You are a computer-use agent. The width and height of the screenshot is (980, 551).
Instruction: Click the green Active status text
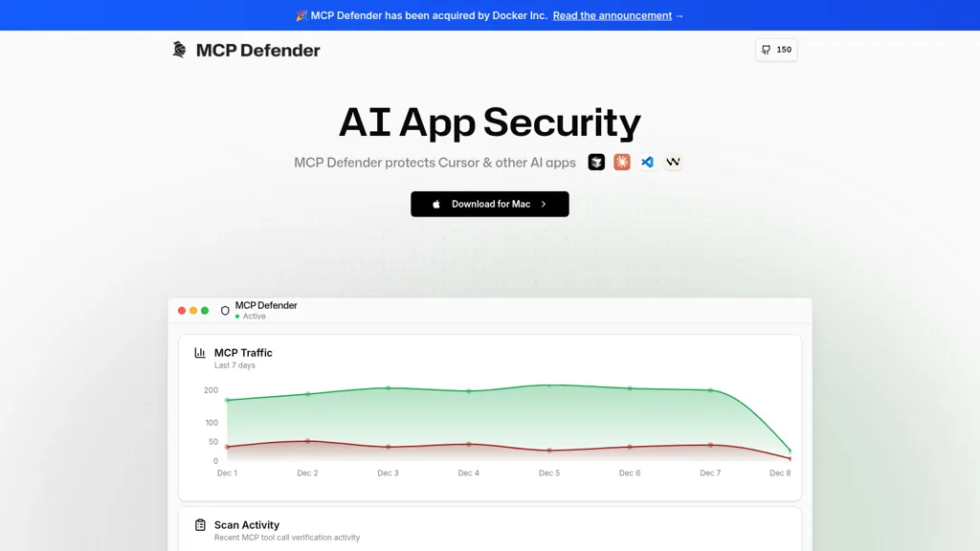pos(255,316)
